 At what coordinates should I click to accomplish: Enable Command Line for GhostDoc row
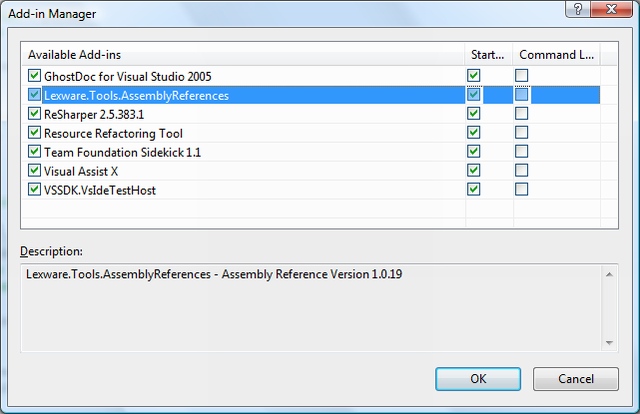coord(522,76)
